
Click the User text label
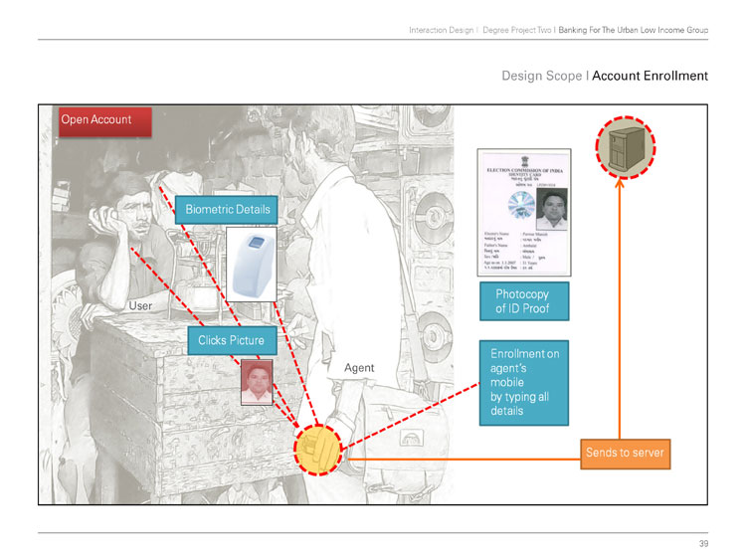[140, 306]
